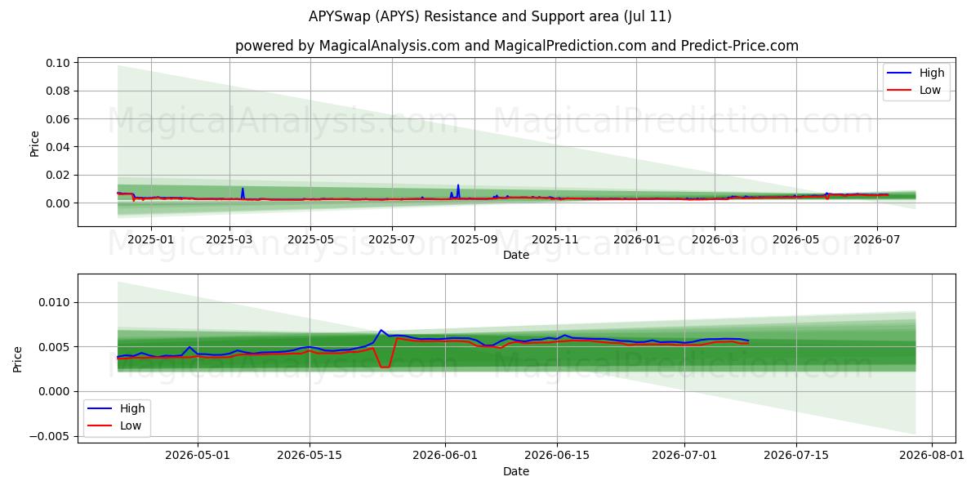Click the 'Price' axis label of the top chart
The image size is (980, 490).
pyautogui.click(x=34, y=144)
